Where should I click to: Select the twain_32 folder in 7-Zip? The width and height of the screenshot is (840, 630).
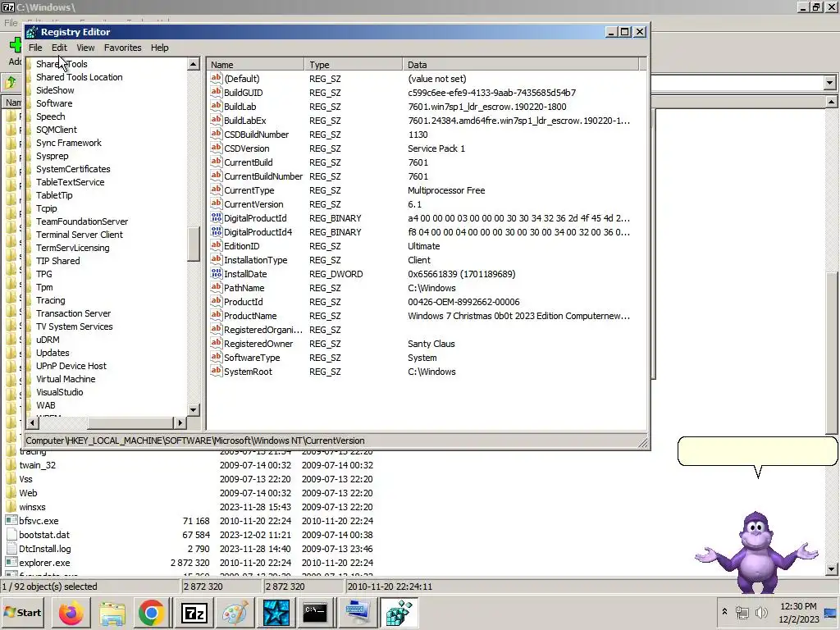tap(38, 465)
